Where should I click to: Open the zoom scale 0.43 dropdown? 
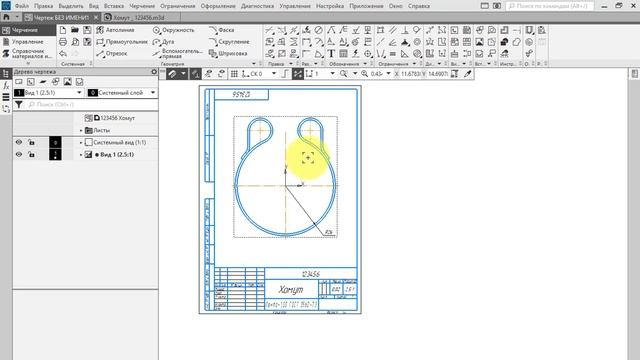click(x=388, y=74)
